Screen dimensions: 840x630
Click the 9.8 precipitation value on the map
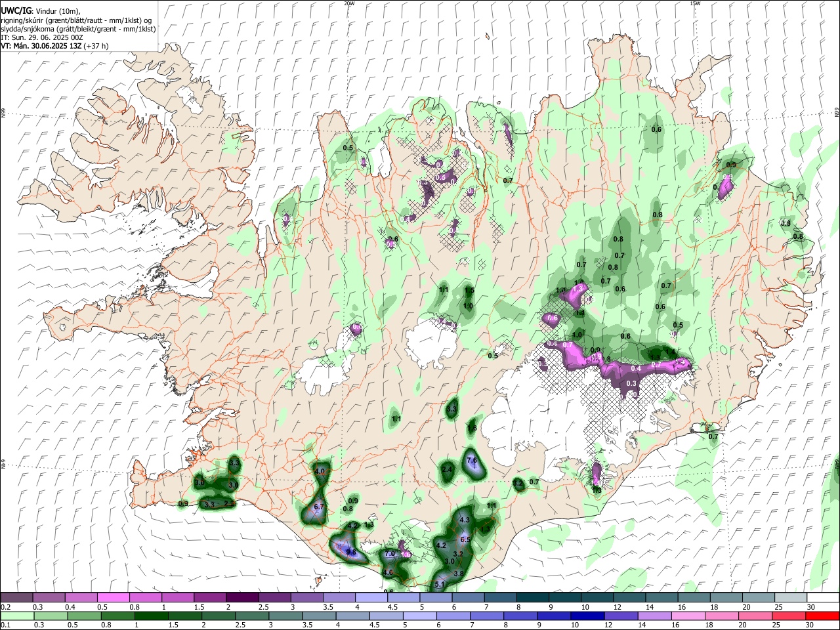pos(351,552)
